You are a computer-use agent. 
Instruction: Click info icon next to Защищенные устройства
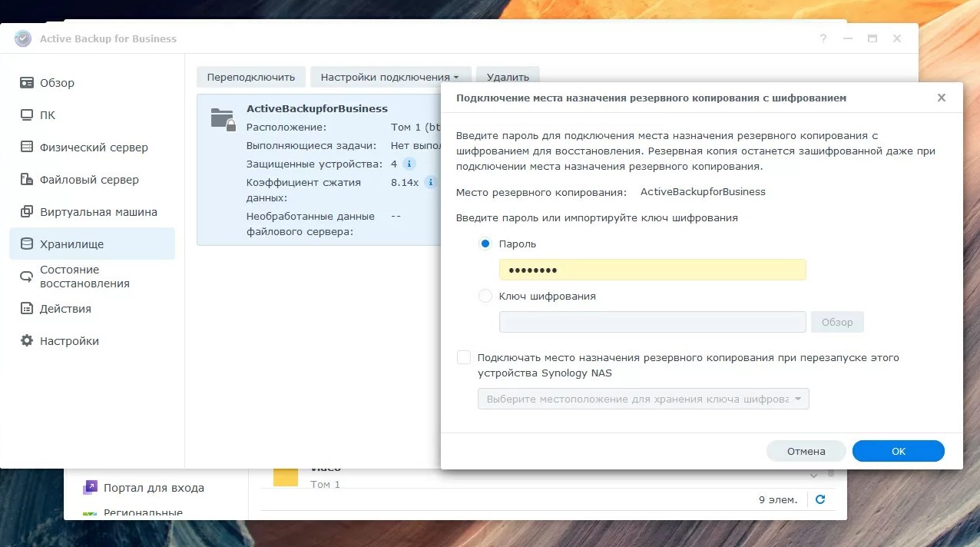(x=409, y=164)
